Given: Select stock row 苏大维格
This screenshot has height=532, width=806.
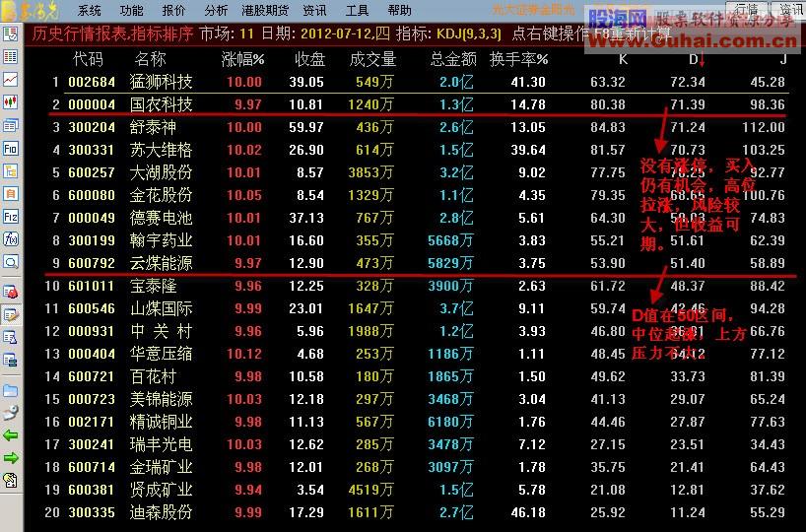Looking at the screenshot, I should pos(417,150).
